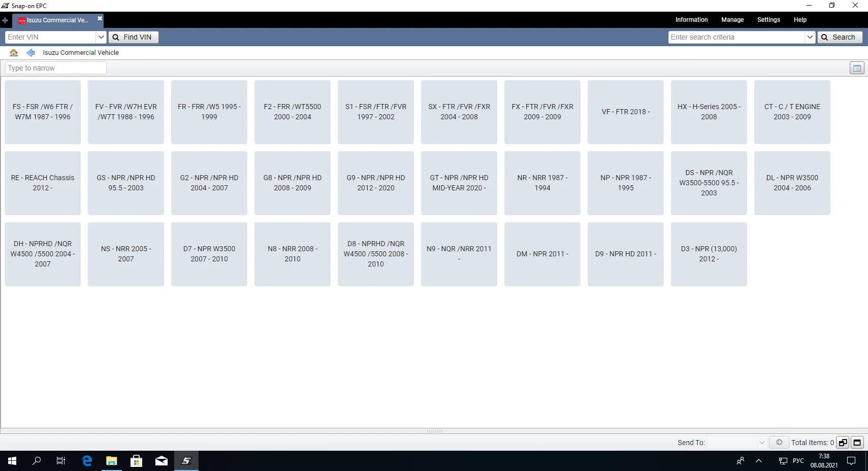
Task: Close the Isuzu Commercial Vehicle tab
Action: (x=100, y=18)
